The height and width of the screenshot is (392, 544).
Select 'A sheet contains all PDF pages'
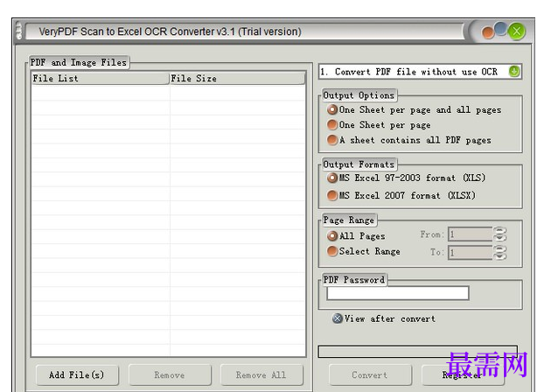[x=409, y=140]
